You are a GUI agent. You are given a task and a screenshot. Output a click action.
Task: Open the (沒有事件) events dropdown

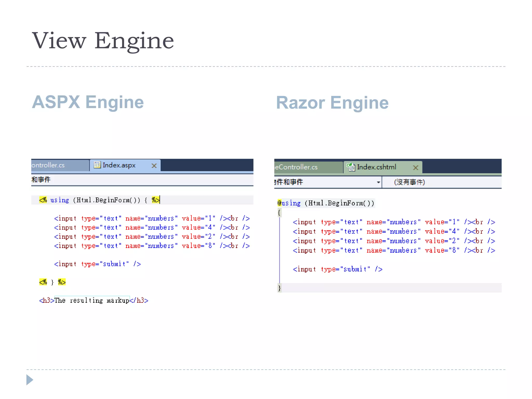click(410, 182)
